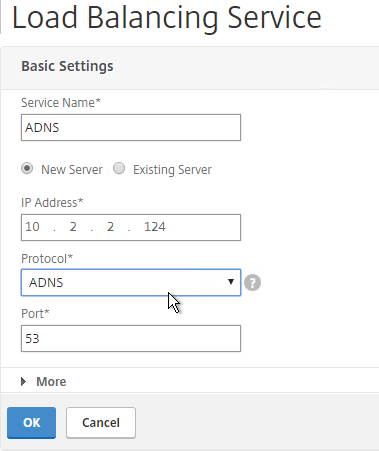Click the IP Address first octet 10
This screenshot has height=451, width=379.
point(32,227)
